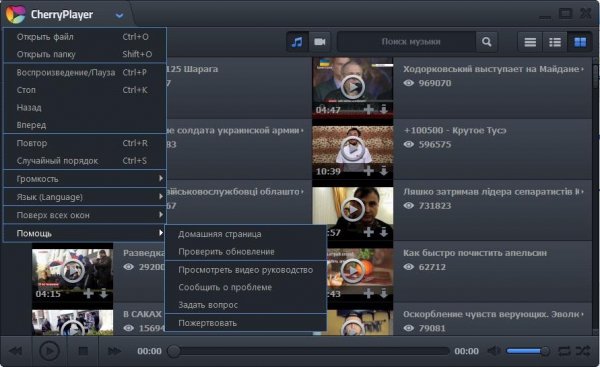
Task: Add +100500 video to playlist
Action: [x=368, y=171]
